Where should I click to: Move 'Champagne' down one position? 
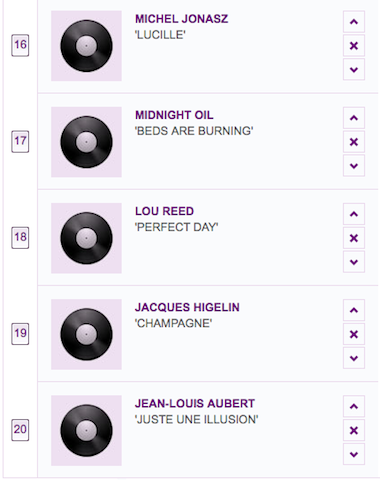pos(354,358)
